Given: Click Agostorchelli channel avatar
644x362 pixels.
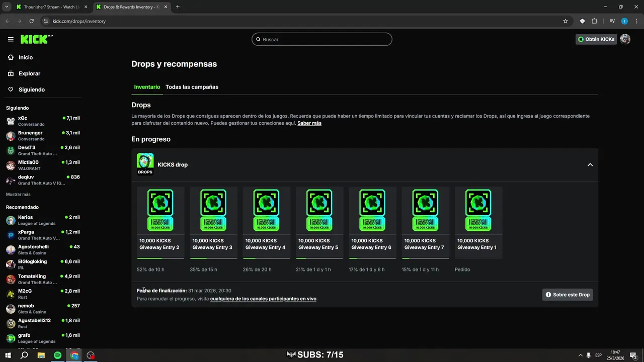Looking at the screenshot, I should coord(11,249).
